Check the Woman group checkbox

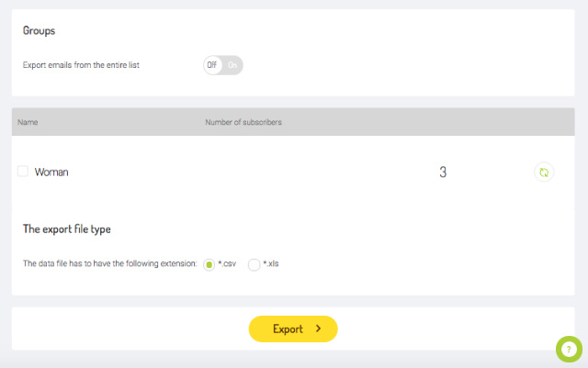coord(23,172)
